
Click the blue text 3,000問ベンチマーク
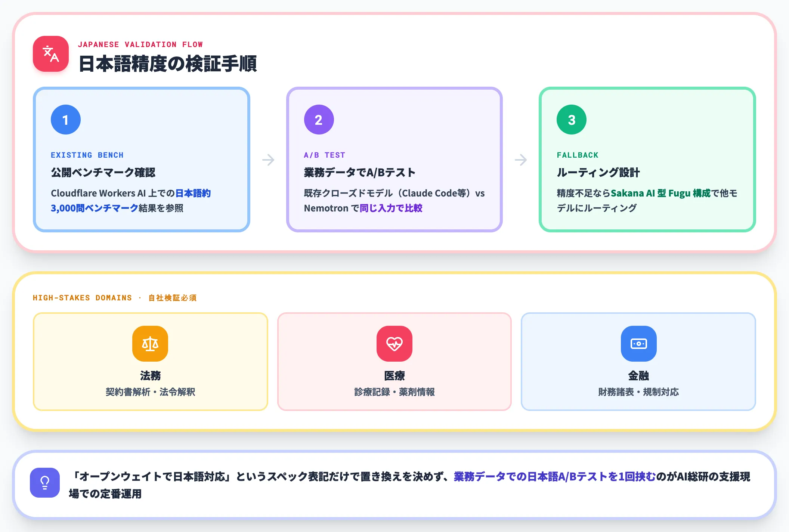coord(95,208)
